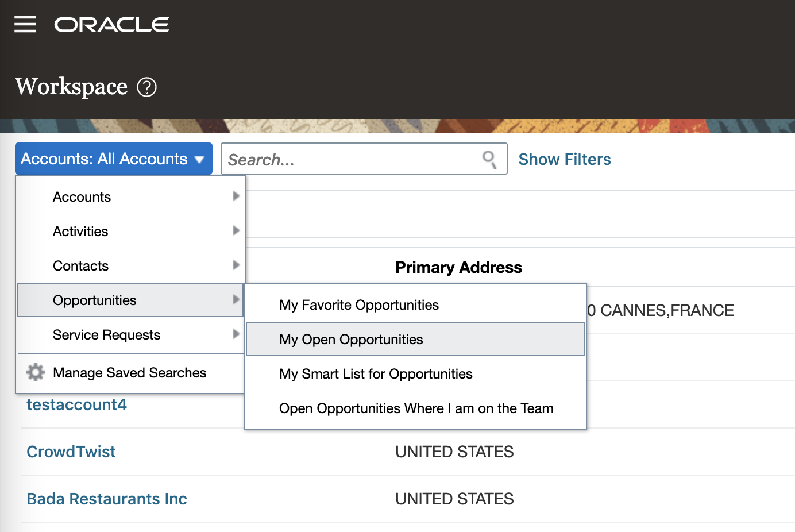
Task: Open the Accounts: All Accounts dropdown
Action: [x=113, y=159]
